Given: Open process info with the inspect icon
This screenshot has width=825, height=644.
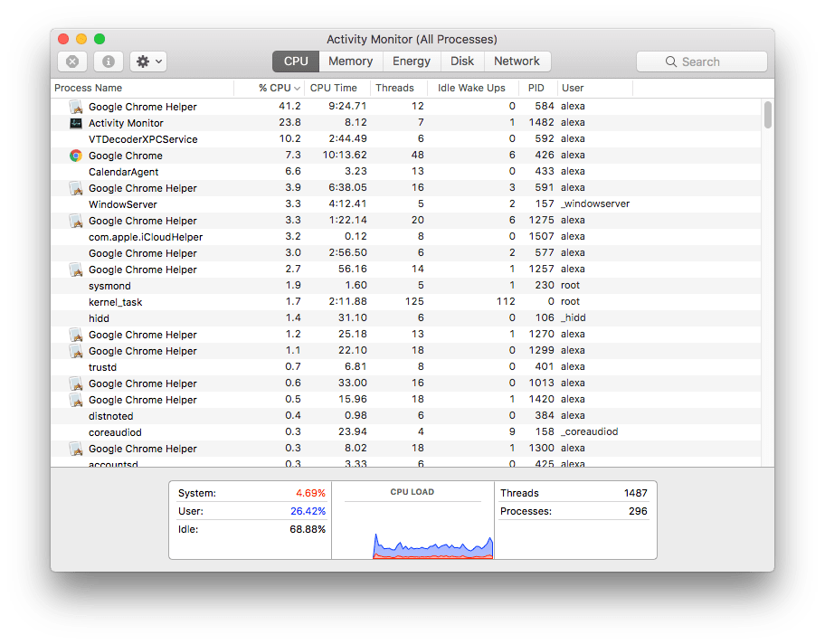Looking at the screenshot, I should pos(109,62).
